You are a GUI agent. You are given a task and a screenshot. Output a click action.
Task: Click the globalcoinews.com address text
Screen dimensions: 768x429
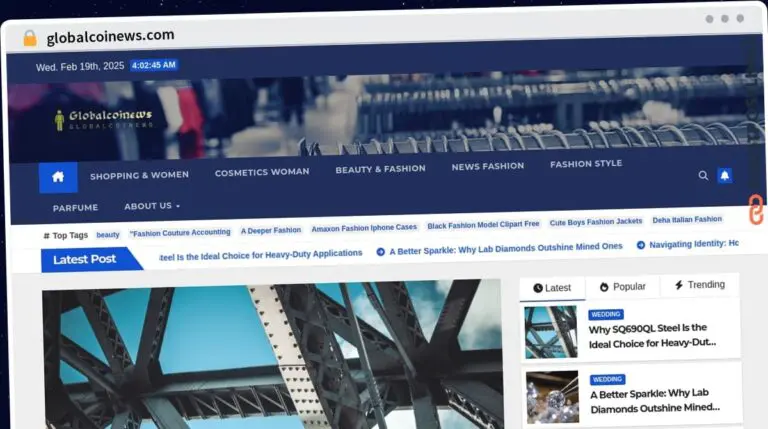tap(110, 36)
